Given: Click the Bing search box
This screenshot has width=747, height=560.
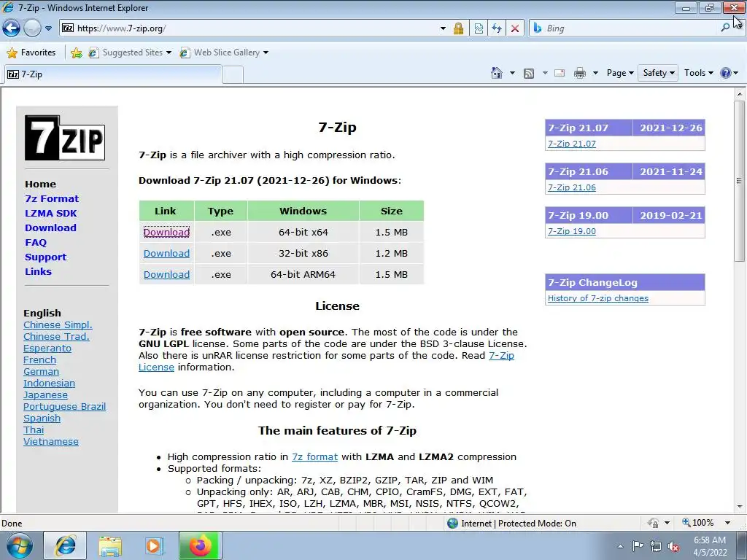Looking at the screenshot, I should (624, 28).
